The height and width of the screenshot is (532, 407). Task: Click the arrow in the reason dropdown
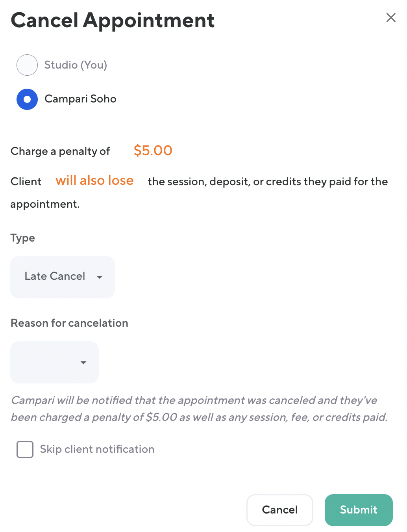[x=83, y=363]
